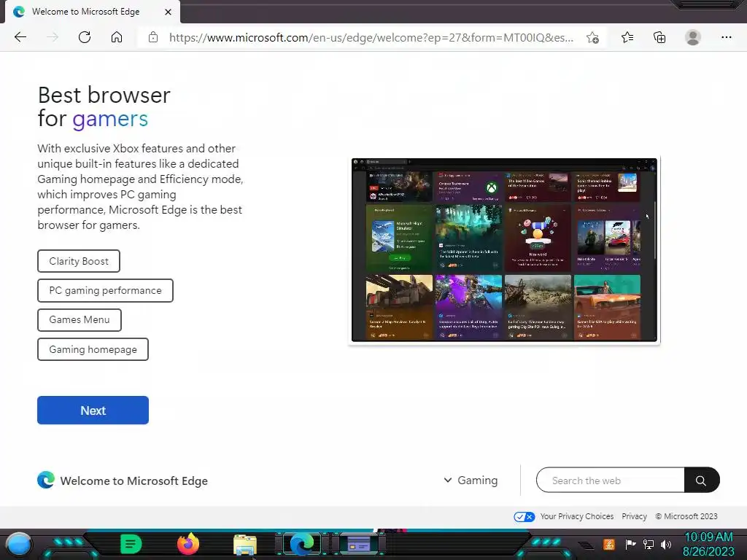Open the green notes app in taskbar

[x=131, y=544]
